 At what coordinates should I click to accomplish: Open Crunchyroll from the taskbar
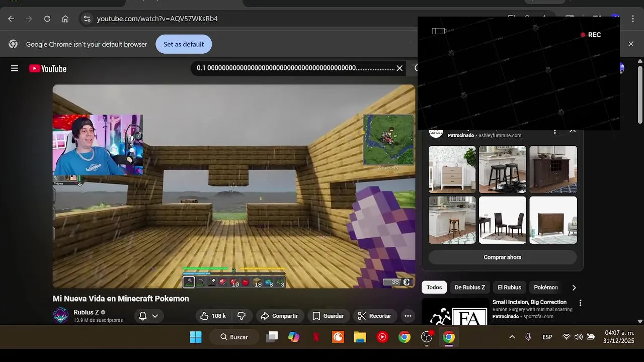338,337
